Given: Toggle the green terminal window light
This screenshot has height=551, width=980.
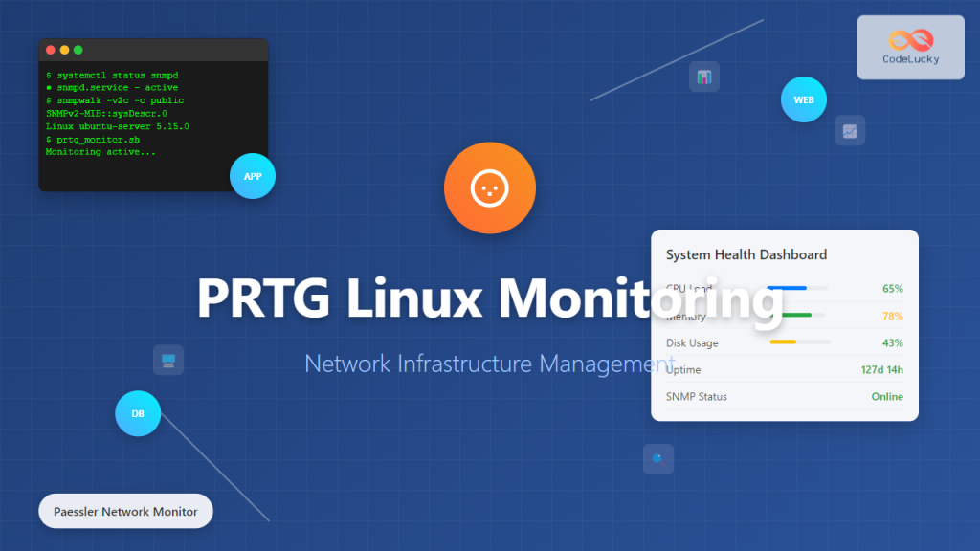Looking at the screenshot, I should (x=78, y=49).
